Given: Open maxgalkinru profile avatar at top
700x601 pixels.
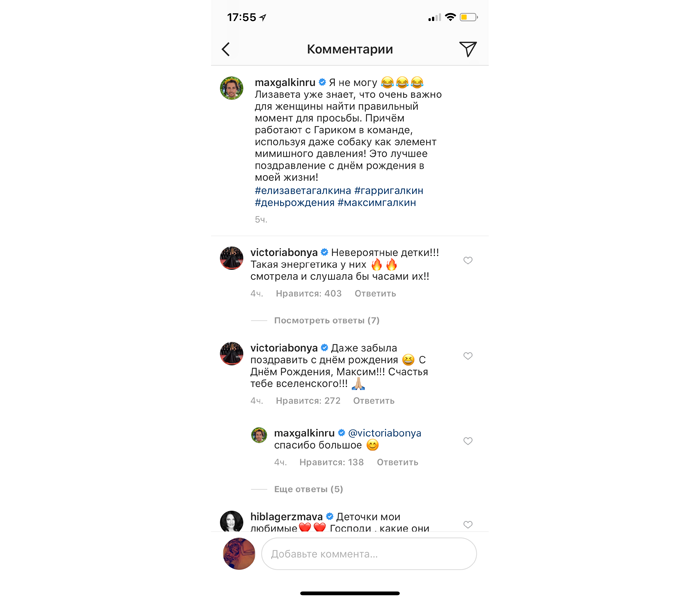Looking at the screenshot, I should (232, 88).
